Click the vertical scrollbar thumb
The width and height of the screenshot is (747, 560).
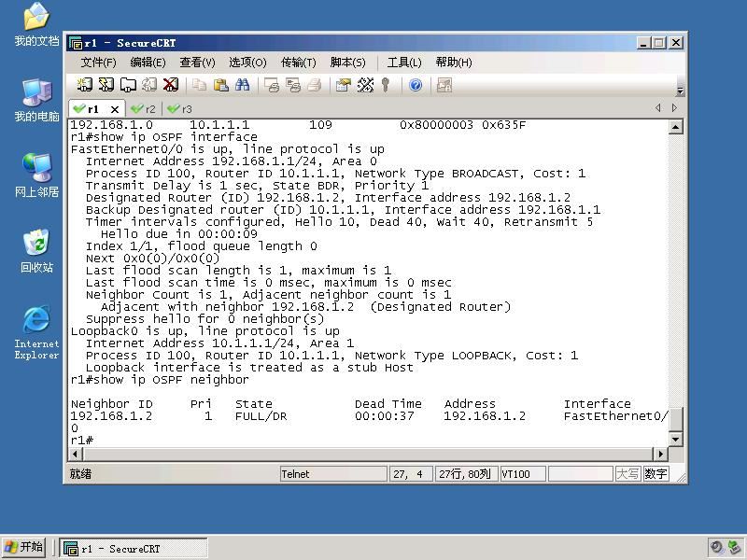click(675, 419)
